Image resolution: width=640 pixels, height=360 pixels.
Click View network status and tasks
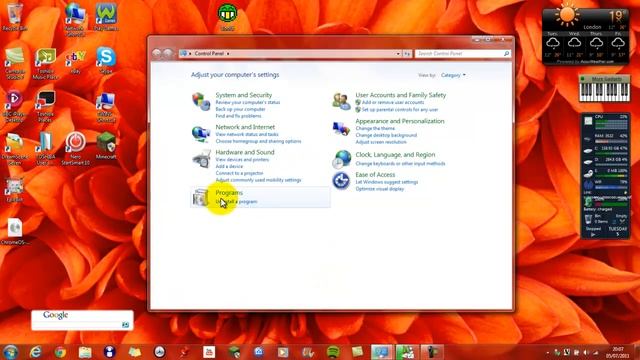pyautogui.click(x=247, y=134)
